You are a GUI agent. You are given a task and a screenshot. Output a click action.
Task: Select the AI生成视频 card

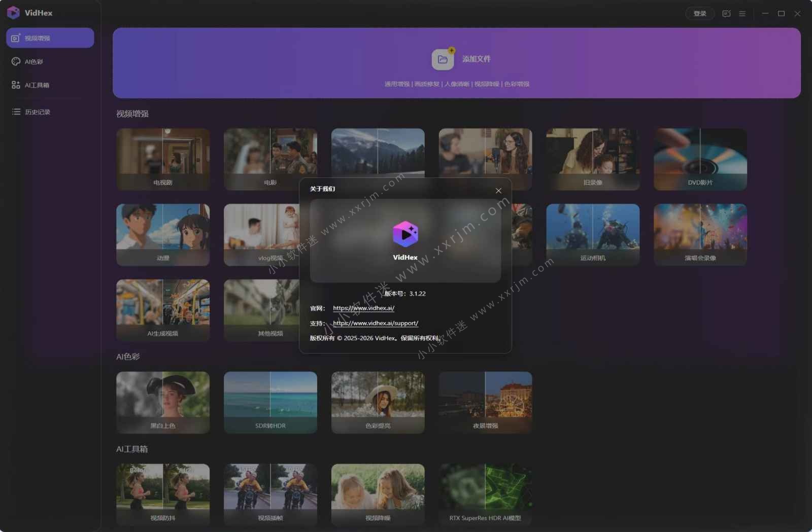click(163, 310)
